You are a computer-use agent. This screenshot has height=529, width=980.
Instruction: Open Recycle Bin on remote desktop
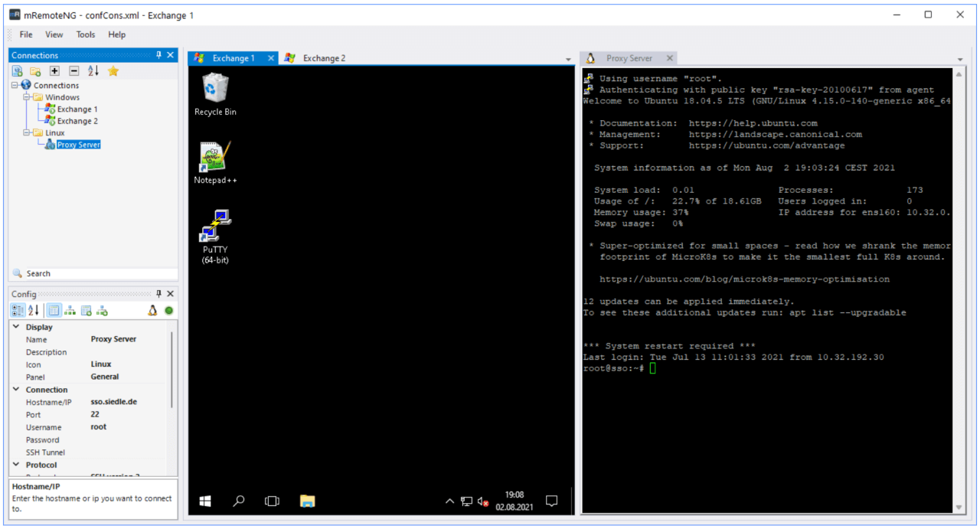tap(215, 94)
